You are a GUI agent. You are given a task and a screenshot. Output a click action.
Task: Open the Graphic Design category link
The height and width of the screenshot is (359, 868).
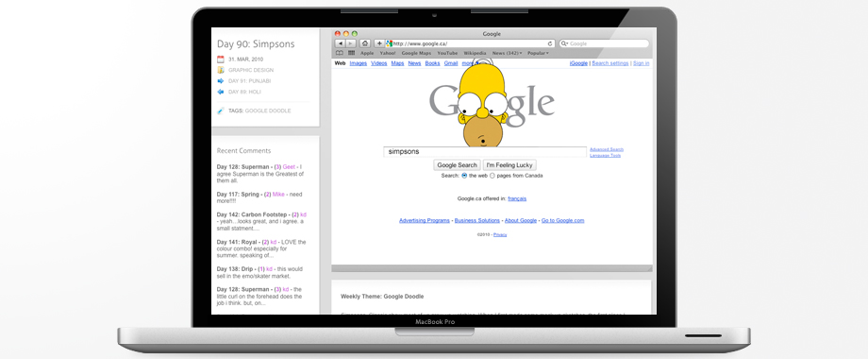point(251,70)
